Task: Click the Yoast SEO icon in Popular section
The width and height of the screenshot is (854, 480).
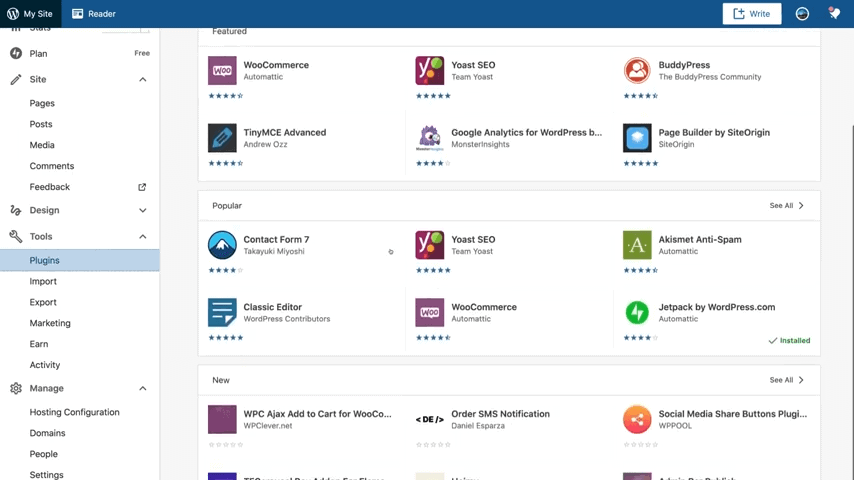Action: 429,245
